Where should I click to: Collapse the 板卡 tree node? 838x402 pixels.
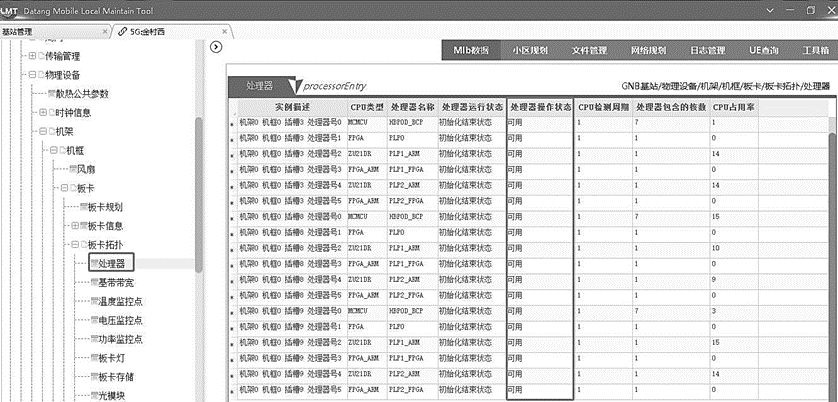click(64, 188)
